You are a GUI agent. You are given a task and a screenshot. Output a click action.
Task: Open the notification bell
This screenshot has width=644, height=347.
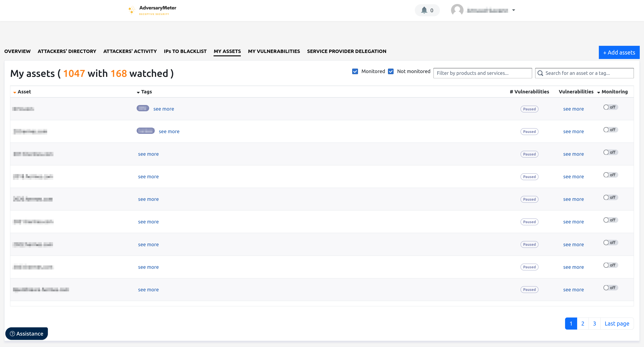(x=424, y=10)
